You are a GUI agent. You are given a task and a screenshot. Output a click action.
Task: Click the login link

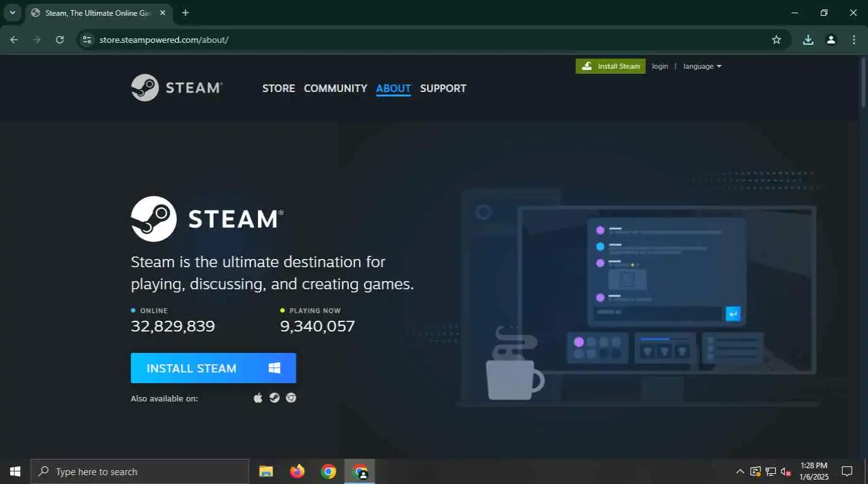pyautogui.click(x=660, y=66)
